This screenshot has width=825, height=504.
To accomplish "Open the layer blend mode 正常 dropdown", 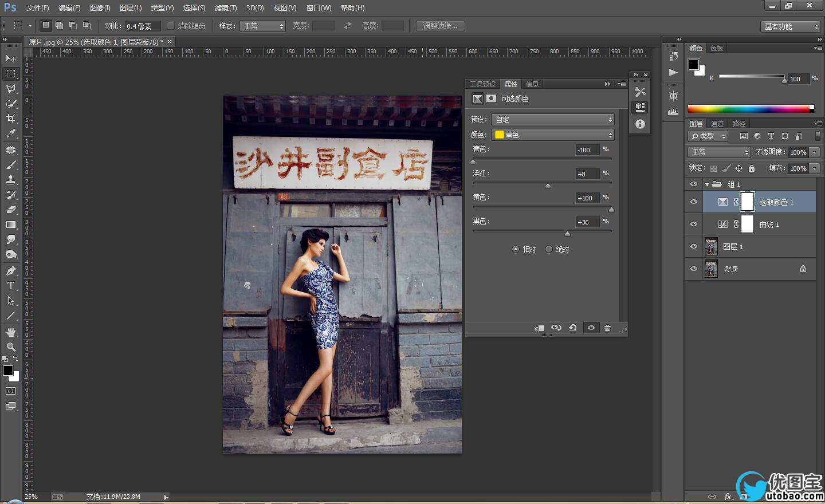I will (x=718, y=152).
